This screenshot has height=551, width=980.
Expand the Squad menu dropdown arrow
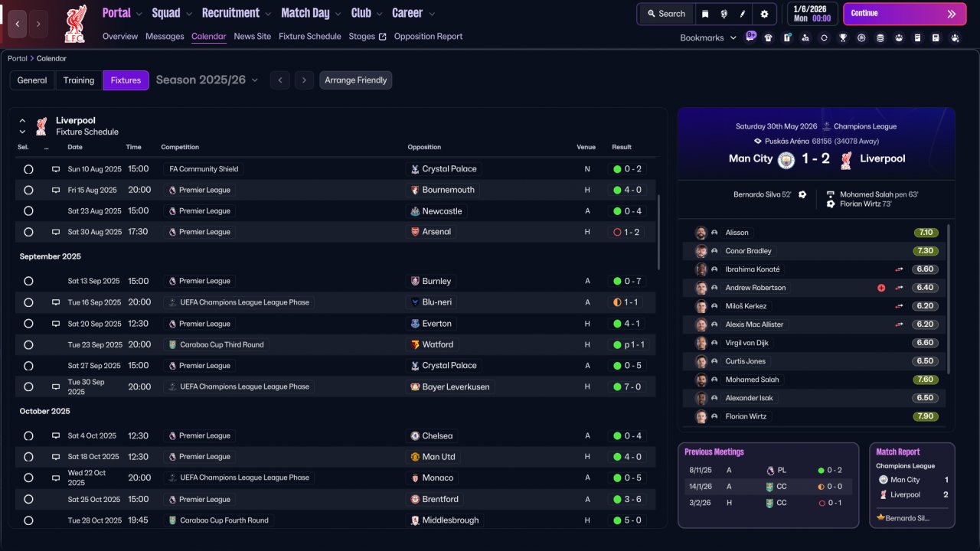click(188, 14)
